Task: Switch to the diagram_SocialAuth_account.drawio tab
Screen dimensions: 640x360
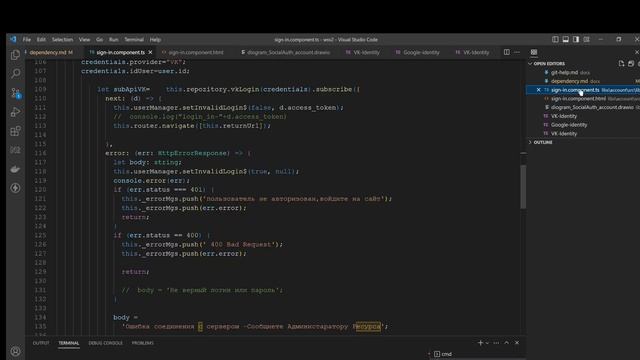Action: pyautogui.click(x=288, y=52)
